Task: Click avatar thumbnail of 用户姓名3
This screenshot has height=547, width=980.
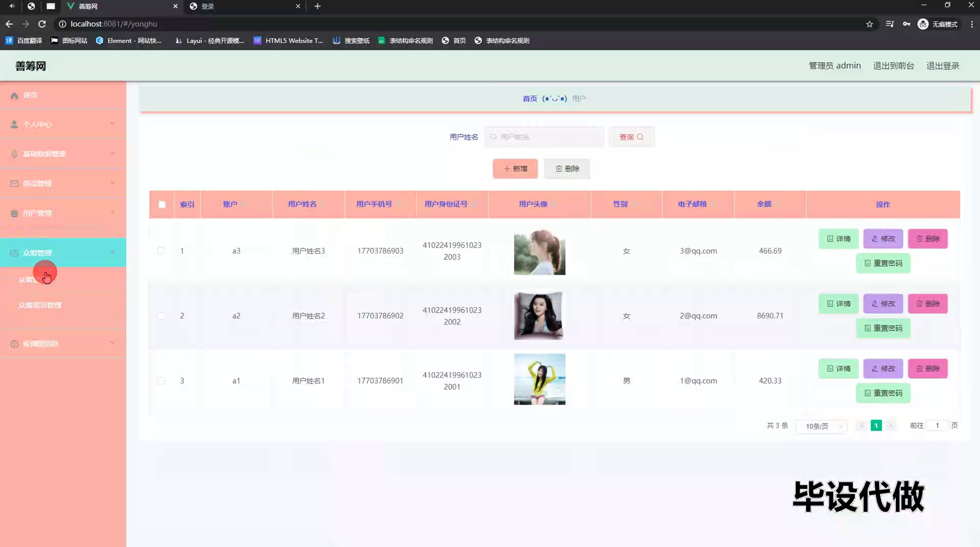Action: 540,252
